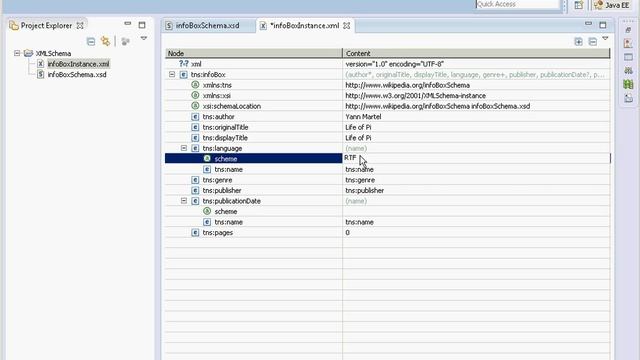Click the Open Perspective icon
Viewport: 640px width, 360px height.
click(578, 5)
